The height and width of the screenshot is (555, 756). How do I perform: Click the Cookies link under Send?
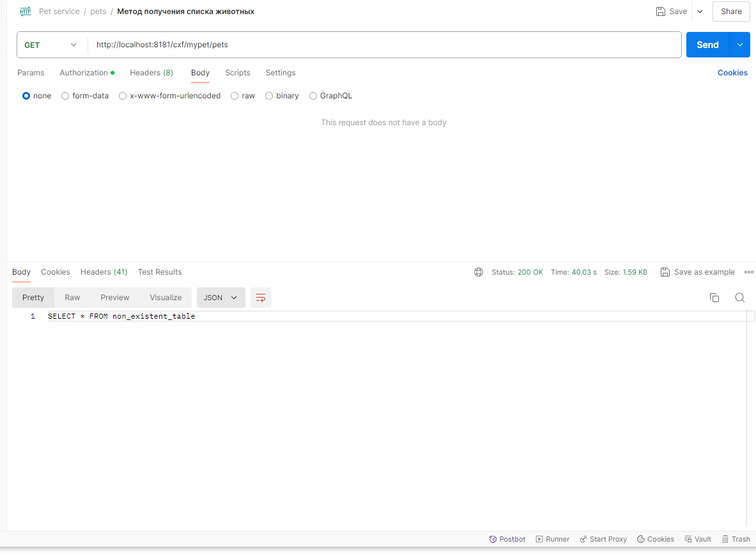(x=732, y=73)
